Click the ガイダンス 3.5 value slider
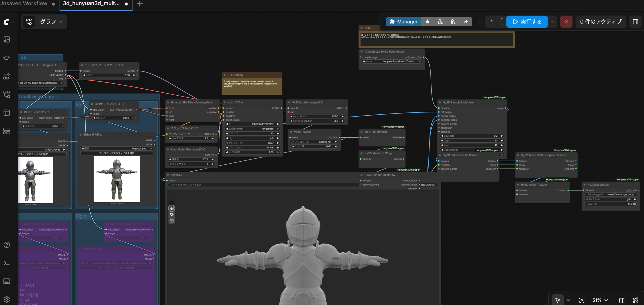Image resolution: width=644 pixels, height=305 pixels. pos(192,138)
